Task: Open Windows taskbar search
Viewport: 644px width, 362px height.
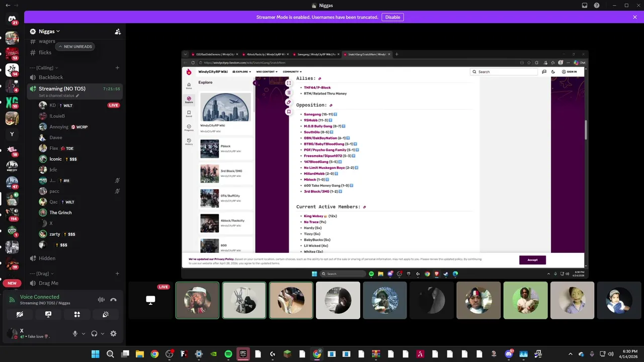Action: pyautogui.click(x=110, y=354)
